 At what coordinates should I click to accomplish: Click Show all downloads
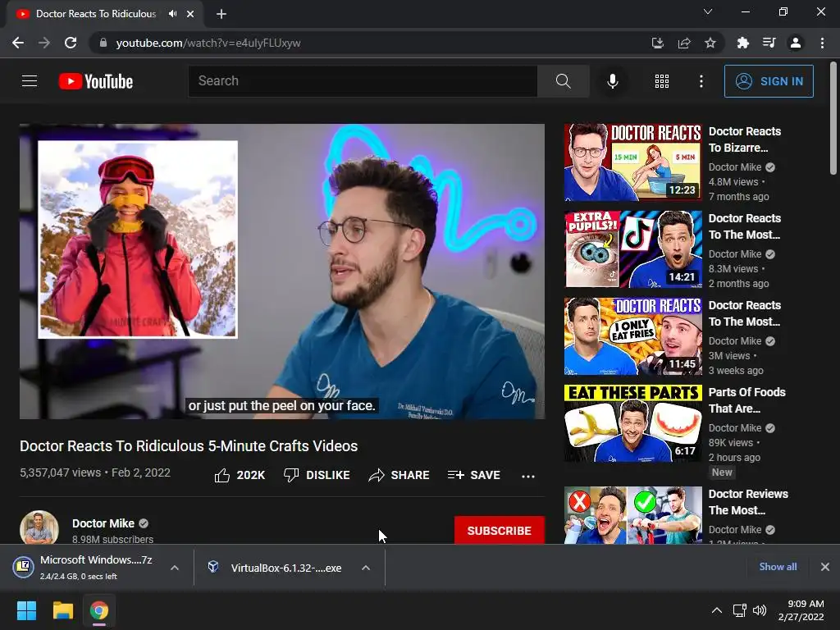(x=778, y=567)
